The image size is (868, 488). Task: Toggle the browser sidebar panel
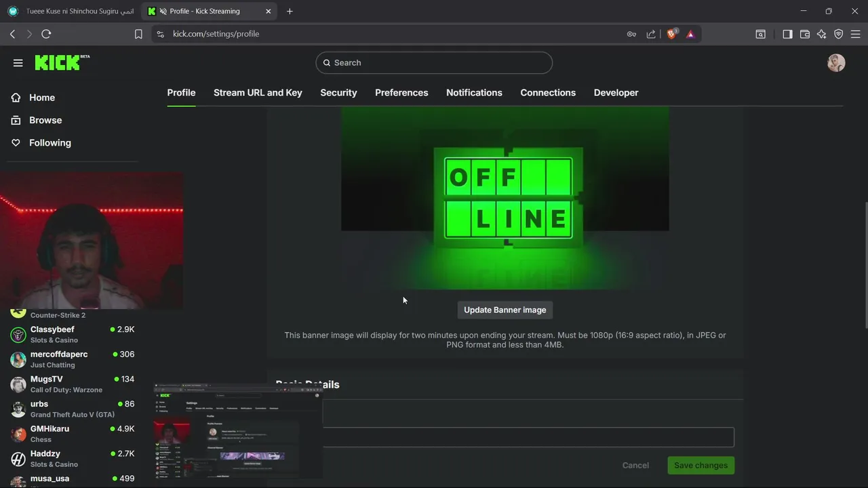[x=787, y=34]
